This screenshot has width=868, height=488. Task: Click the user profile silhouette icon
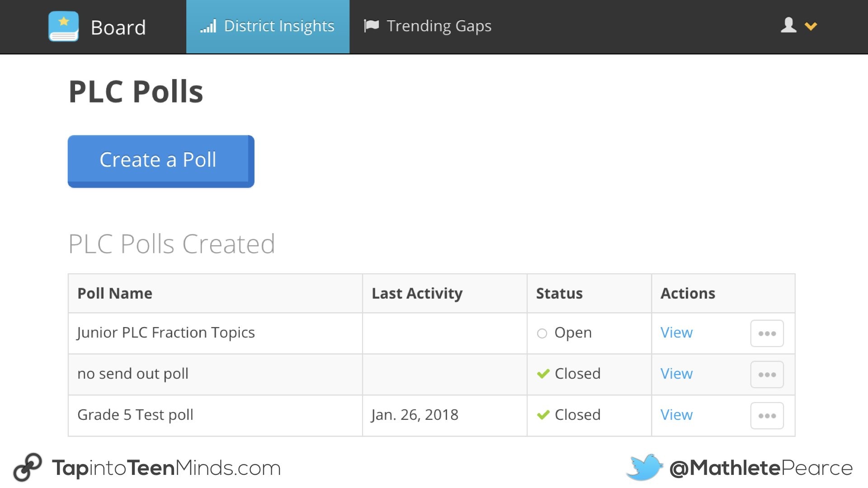point(788,25)
